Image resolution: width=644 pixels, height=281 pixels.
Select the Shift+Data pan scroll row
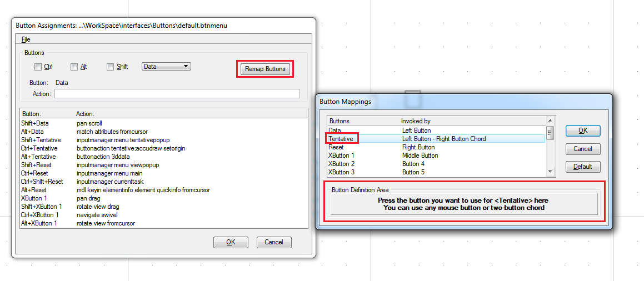tap(163, 123)
